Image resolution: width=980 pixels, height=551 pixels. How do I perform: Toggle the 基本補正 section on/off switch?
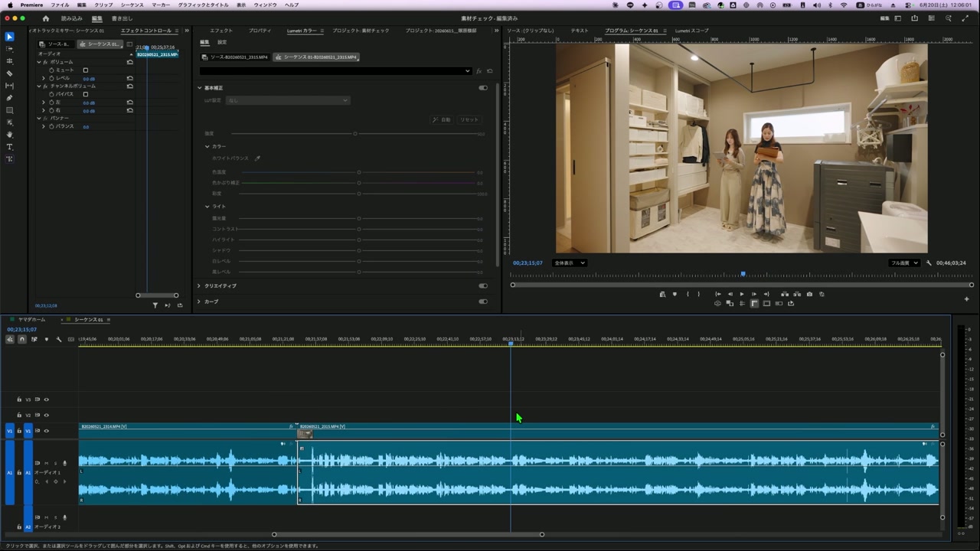coord(483,88)
